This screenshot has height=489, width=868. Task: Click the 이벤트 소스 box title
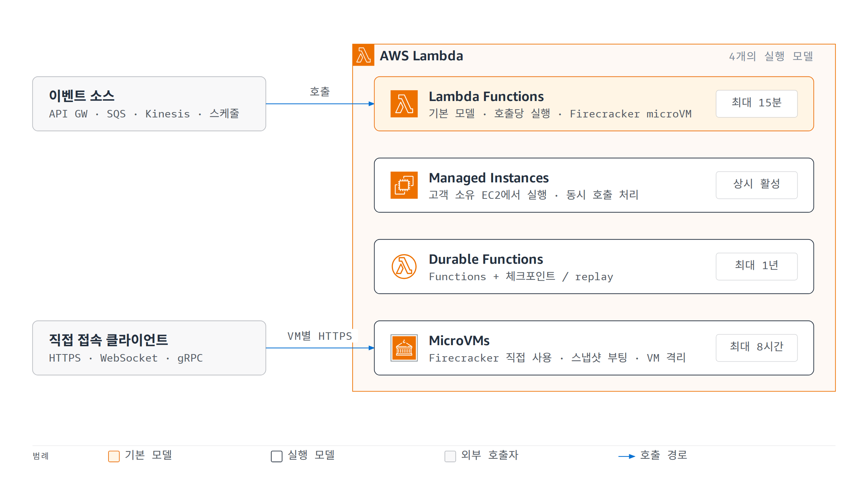(82, 96)
